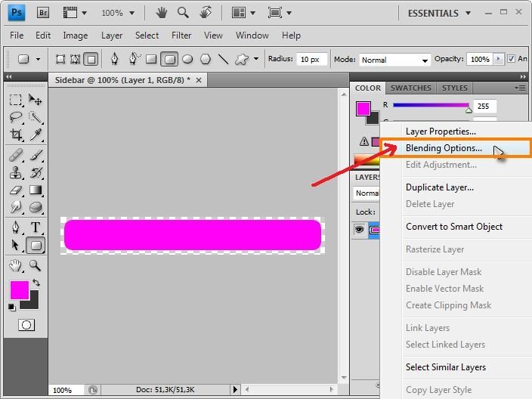Screen dimensions: 532x399
Task: Click the Rotate View tool in top bar
Action: click(206, 13)
